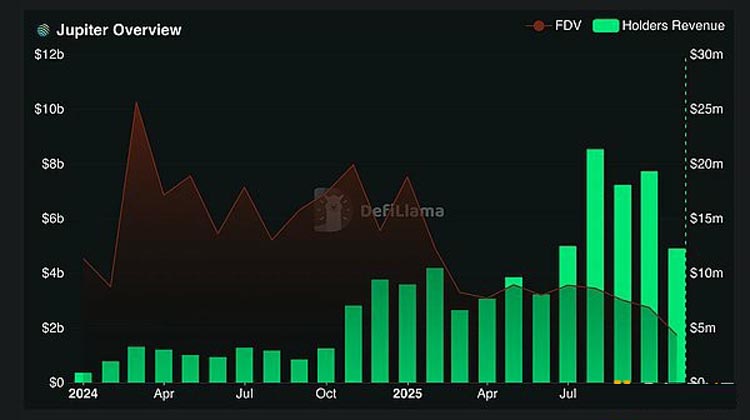Click the $5m right axis label

[x=703, y=328]
